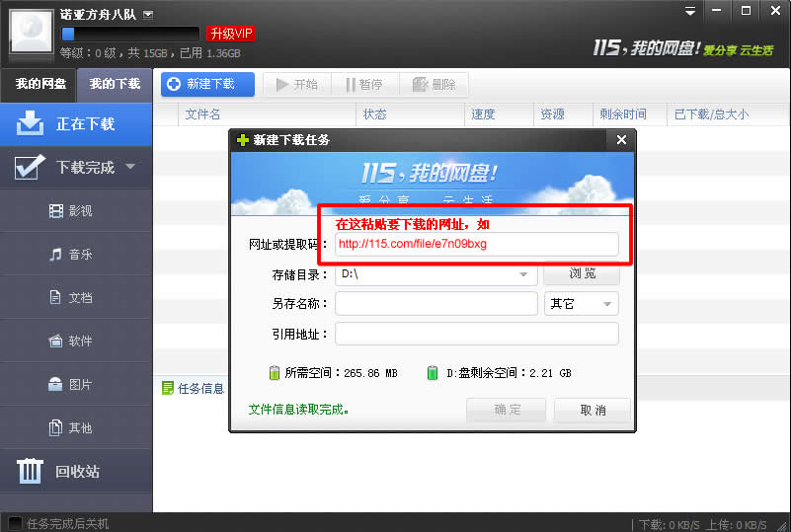Expand the 存储目录 D:\ path dropdown

523,274
